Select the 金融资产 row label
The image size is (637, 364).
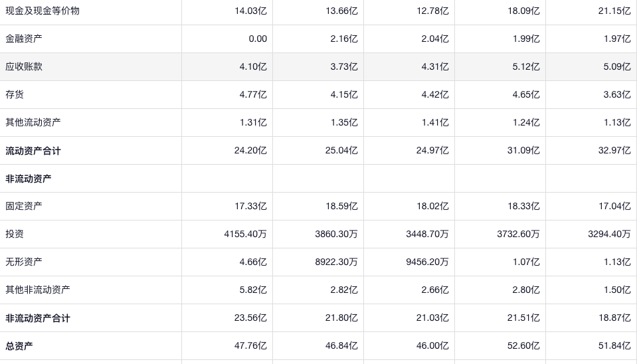(24, 39)
